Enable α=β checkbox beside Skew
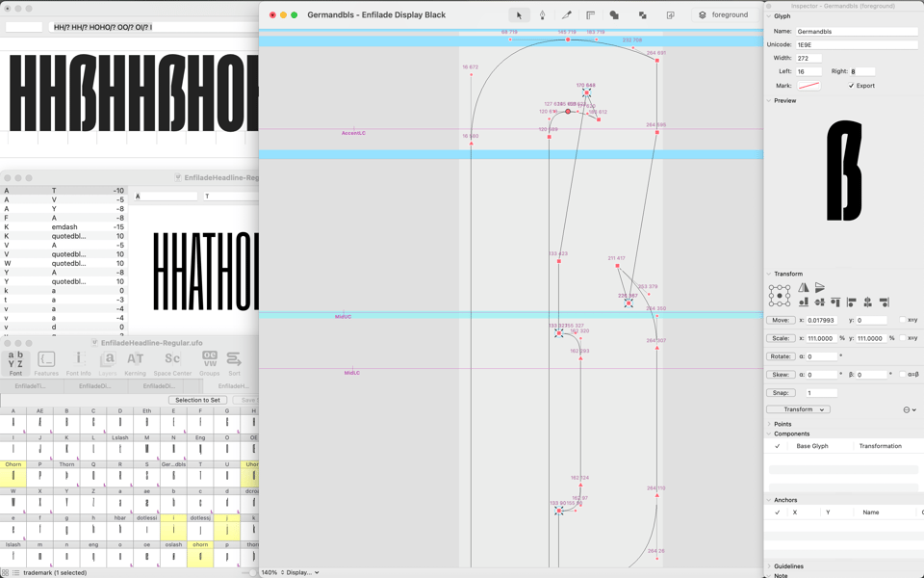 902,375
